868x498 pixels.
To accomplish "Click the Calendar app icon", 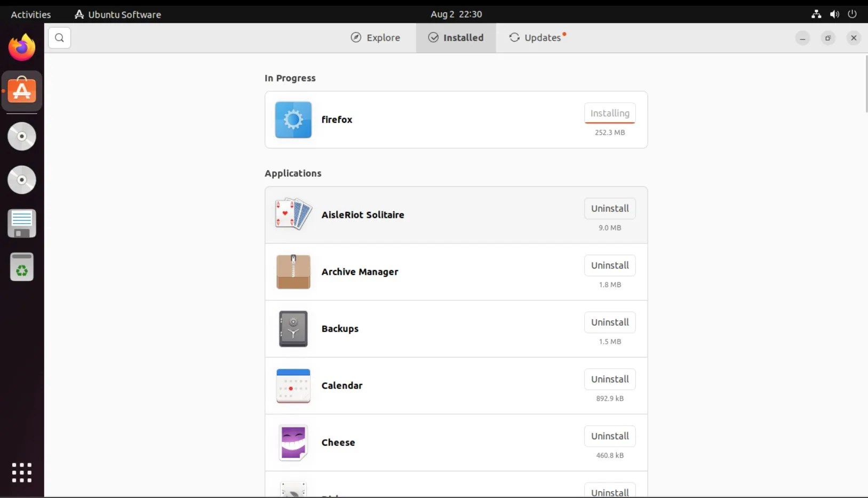I will (x=292, y=385).
